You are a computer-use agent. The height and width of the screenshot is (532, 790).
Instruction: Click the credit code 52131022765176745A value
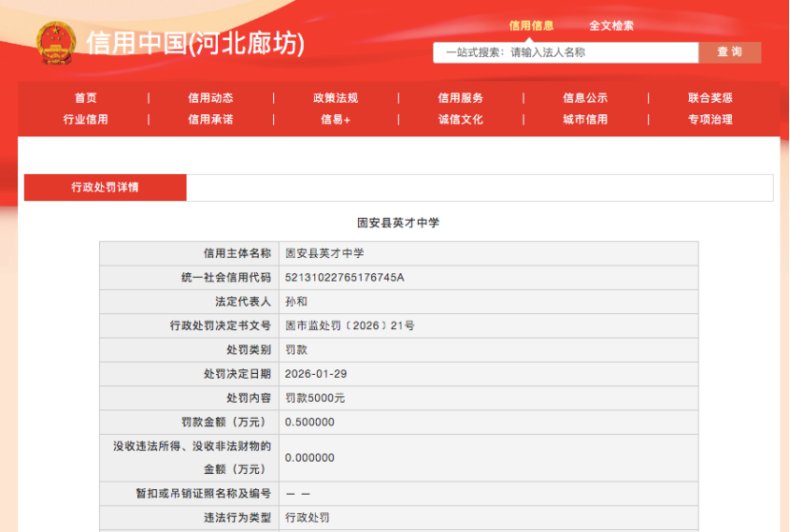click(x=345, y=277)
